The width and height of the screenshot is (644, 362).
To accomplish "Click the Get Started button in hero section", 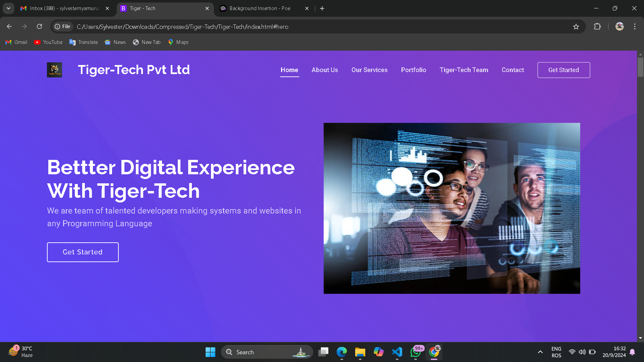I will [x=83, y=252].
